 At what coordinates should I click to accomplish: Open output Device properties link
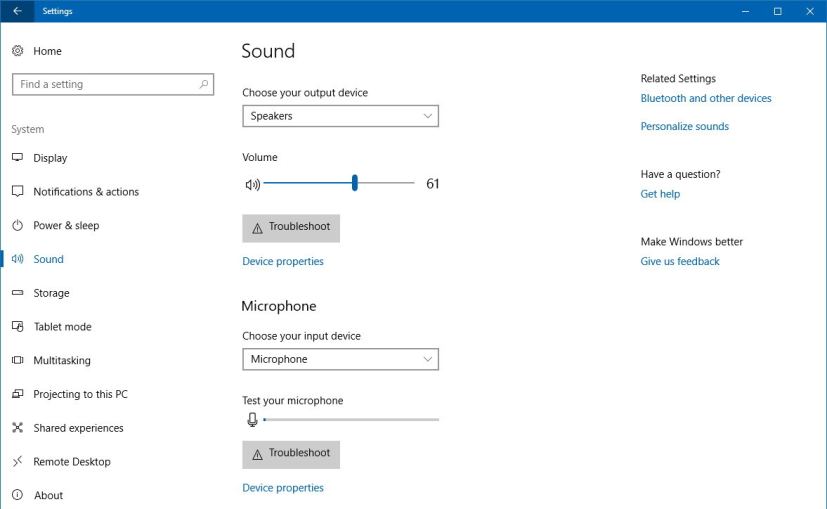click(x=283, y=261)
